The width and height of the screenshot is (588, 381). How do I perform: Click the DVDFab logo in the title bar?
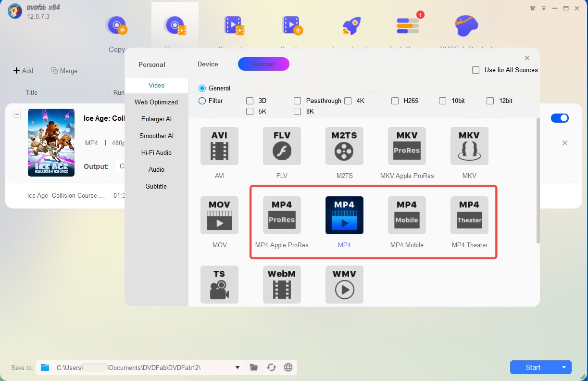click(x=15, y=12)
